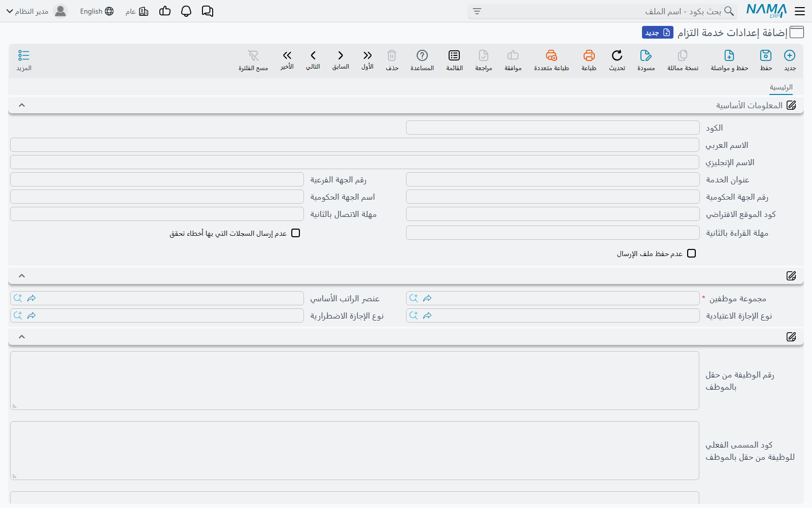Check عدم إرسال السجلات التي بها أخطاء تحقق
Screen dimensions: 812x508
[296, 233]
